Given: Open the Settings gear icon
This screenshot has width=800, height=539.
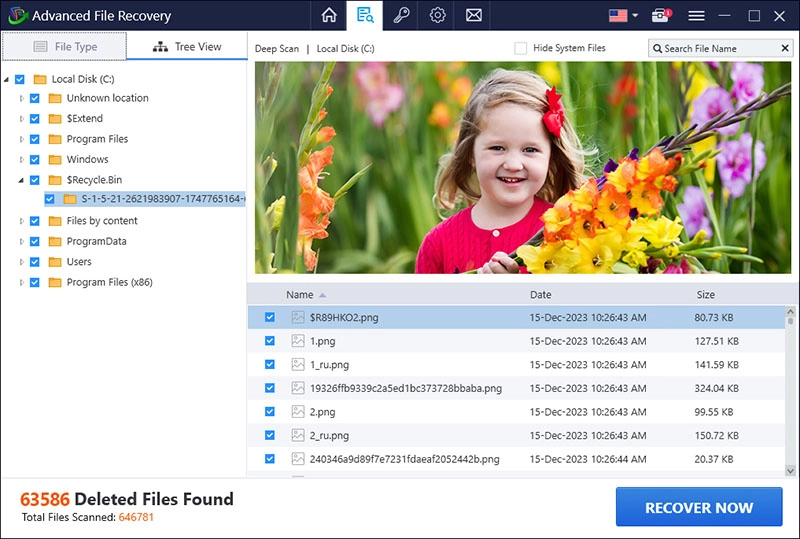Looking at the screenshot, I should 437,15.
